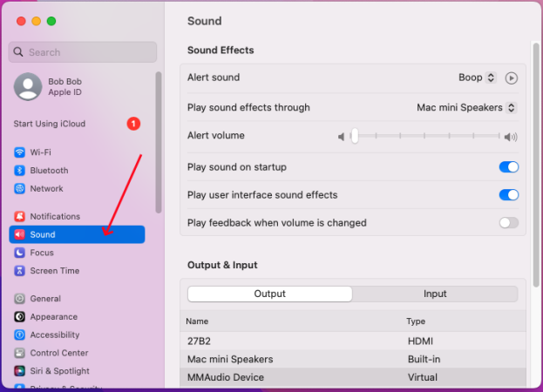543x392 pixels.
Task: Turn off user interface sound effects
Action: click(x=508, y=195)
